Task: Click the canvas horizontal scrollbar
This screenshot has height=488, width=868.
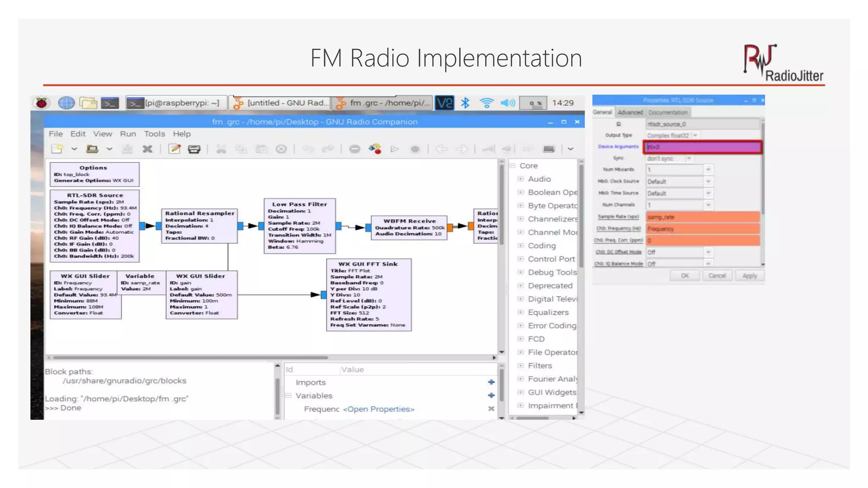Action: coord(190,358)
